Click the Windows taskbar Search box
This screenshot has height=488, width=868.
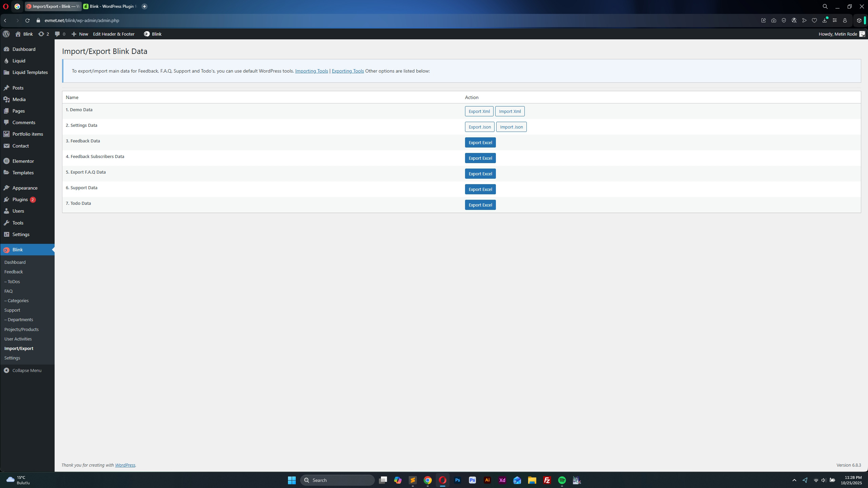click(x=337, y=480)
